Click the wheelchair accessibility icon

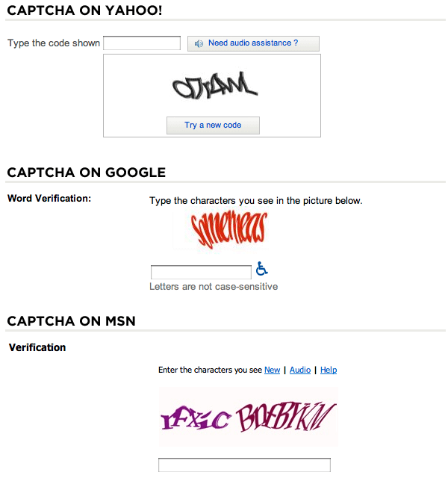click(x=261, y=269)
